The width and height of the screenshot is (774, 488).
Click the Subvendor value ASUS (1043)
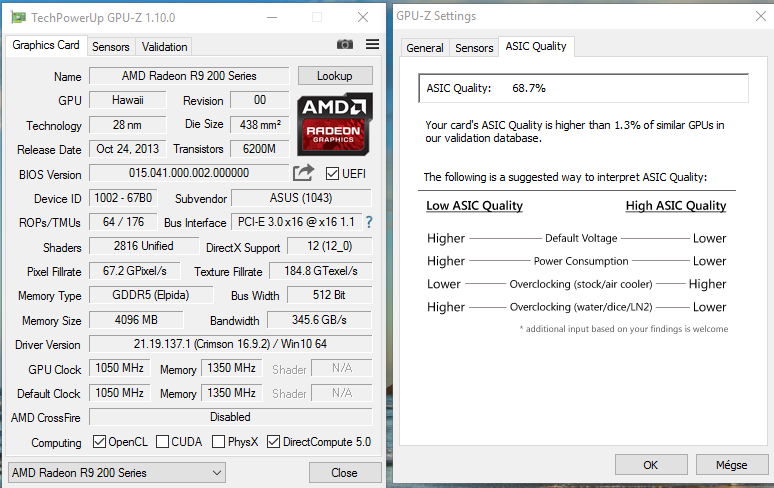[x=301, y=198]
